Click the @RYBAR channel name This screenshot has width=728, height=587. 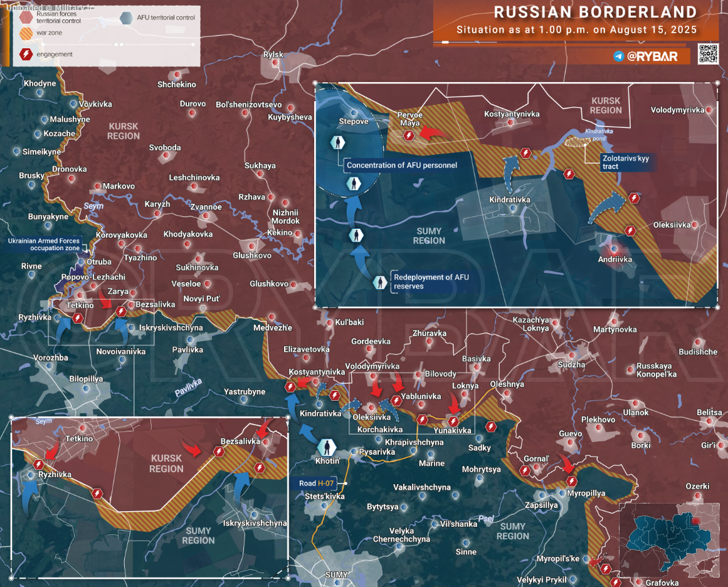(x=652, y=56)
